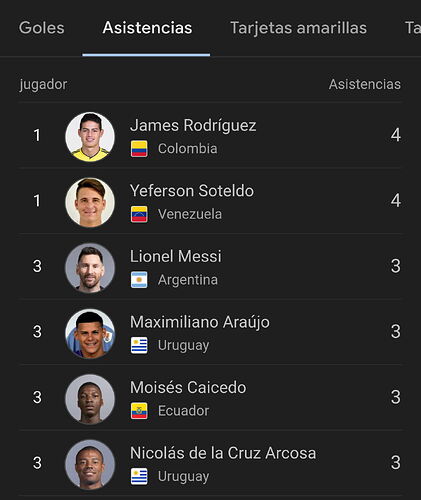
Task: Click Yeferson Soteldo's profile photo
Action: coord(90,202)
